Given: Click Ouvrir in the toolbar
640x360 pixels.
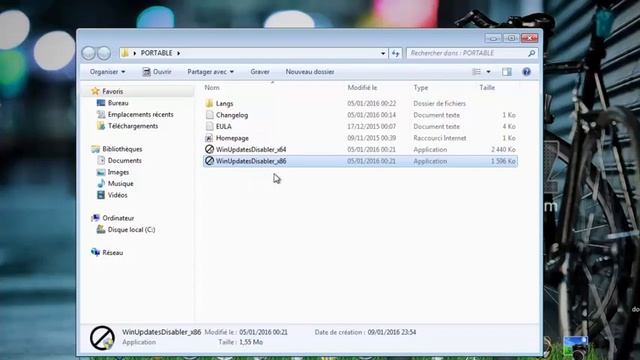Looking at the screenshot, I should 157,72.
